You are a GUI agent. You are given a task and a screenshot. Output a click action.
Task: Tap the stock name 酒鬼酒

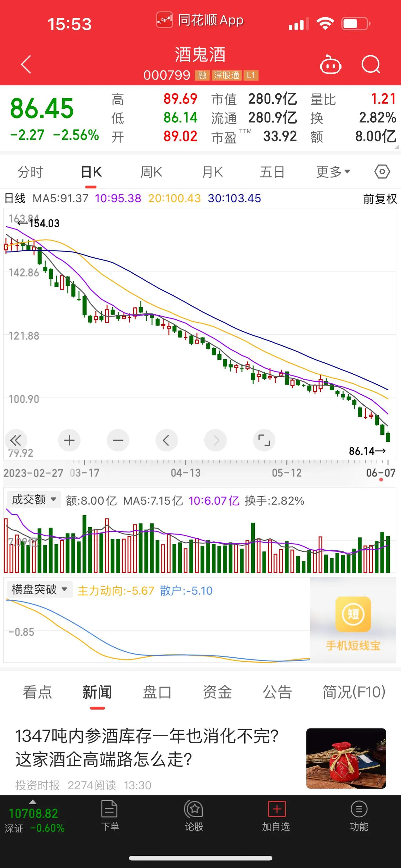point(200,55)
